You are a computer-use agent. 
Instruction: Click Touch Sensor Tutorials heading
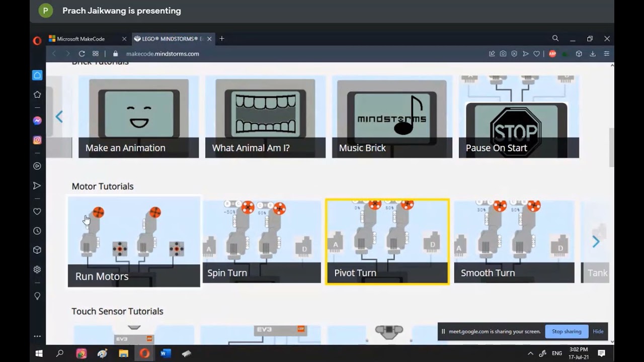pyautogui.click(x=117, y=311)
